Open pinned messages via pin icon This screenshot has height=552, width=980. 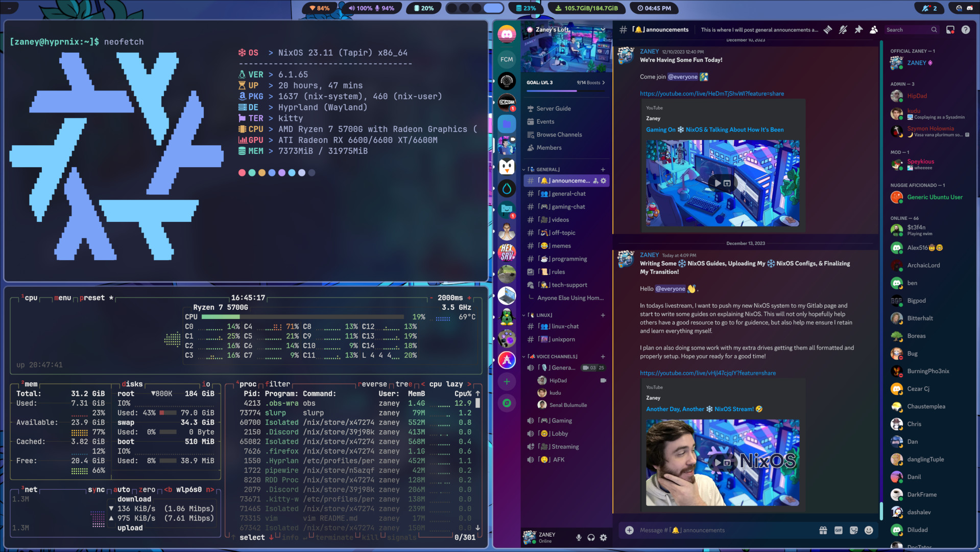(x=858, y=30)
